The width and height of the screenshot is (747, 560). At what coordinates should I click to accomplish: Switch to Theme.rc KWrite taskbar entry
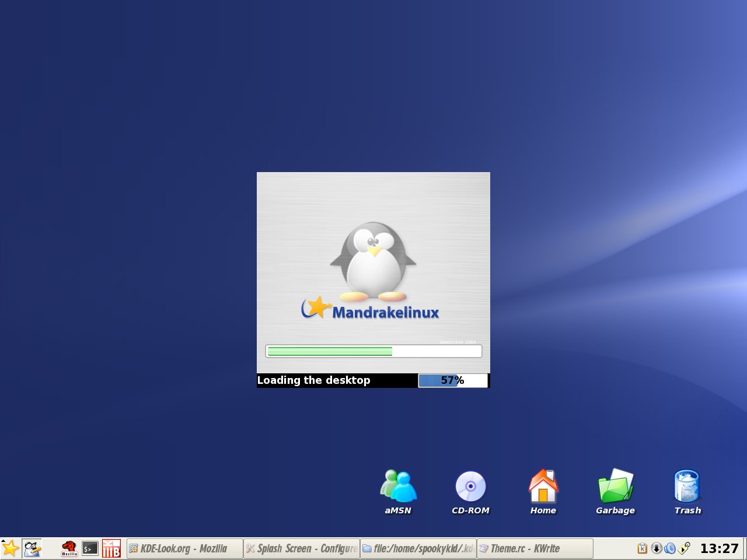pyautogui.click(x=535, y=548)
